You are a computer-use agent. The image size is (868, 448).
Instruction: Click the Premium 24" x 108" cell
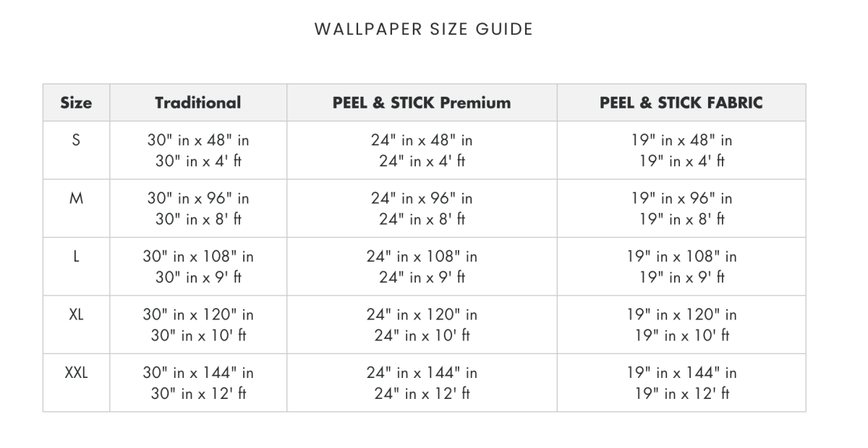[x=422, y=267]
